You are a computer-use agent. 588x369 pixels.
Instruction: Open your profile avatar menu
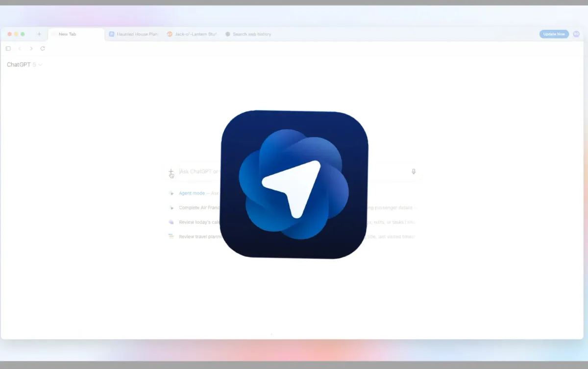click(576, 34)
